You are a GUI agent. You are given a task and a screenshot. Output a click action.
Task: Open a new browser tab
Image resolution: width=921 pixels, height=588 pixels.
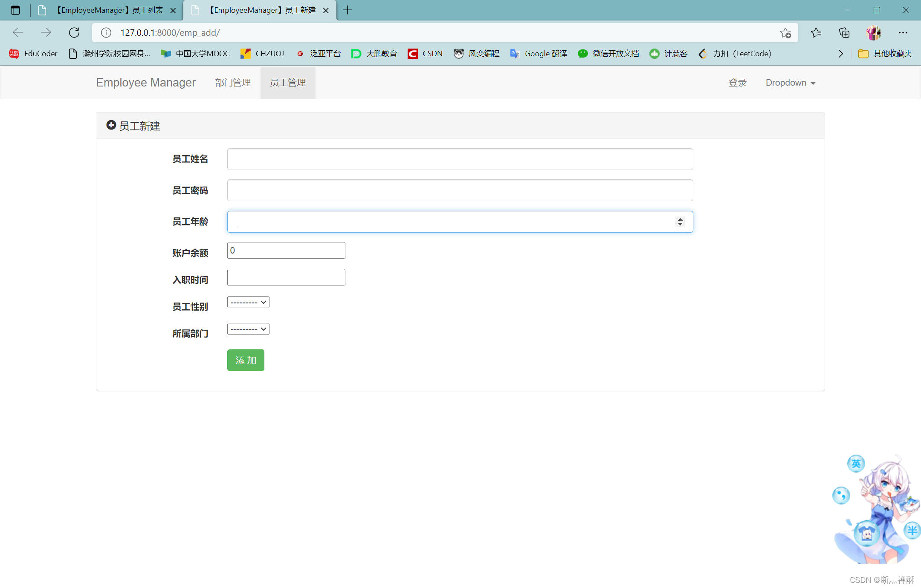(x=348, y=10)
